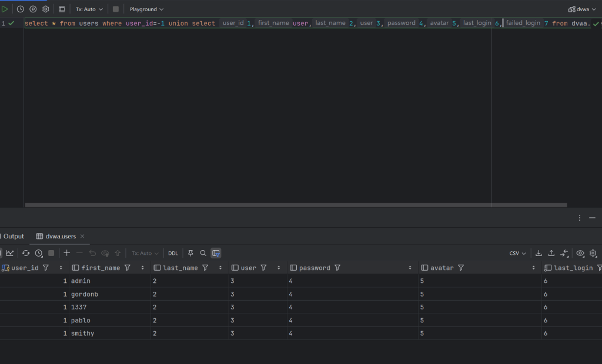Open the grid settings gear icon
The image size is (602, 364).
(593, 253)
